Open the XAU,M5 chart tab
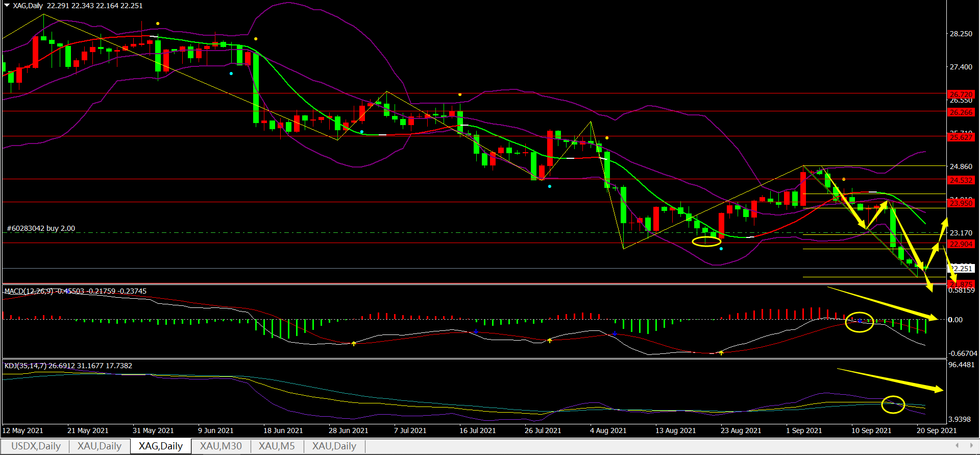The width and height of the screenshot is (980, 455). 276,446
